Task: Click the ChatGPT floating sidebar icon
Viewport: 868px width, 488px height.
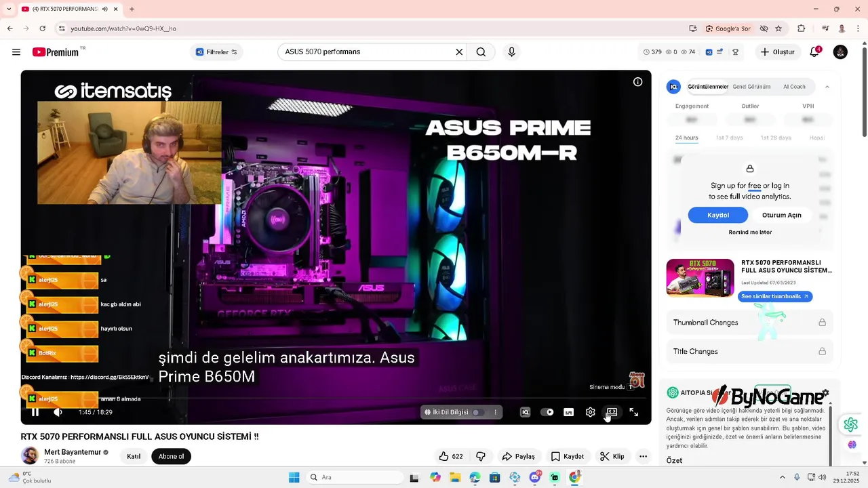Action: [x=851, y=425]
